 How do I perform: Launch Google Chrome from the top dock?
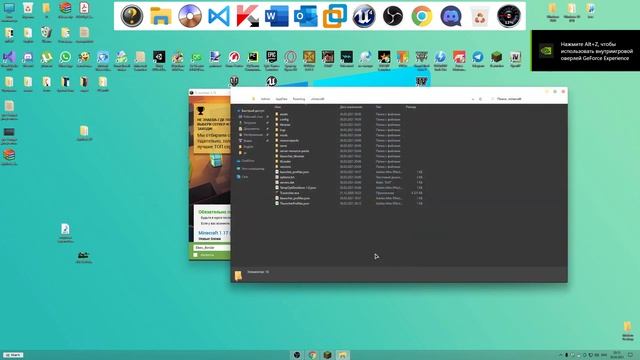coord(422,16)
